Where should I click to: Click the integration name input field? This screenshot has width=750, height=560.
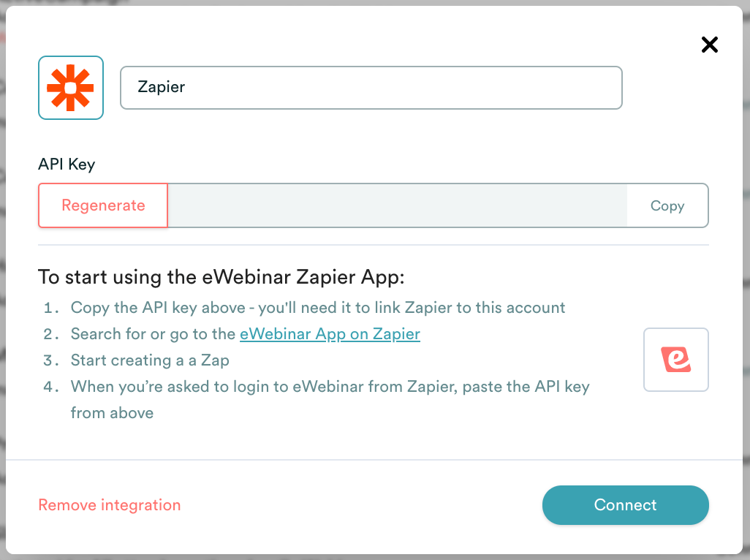(371, 87)
